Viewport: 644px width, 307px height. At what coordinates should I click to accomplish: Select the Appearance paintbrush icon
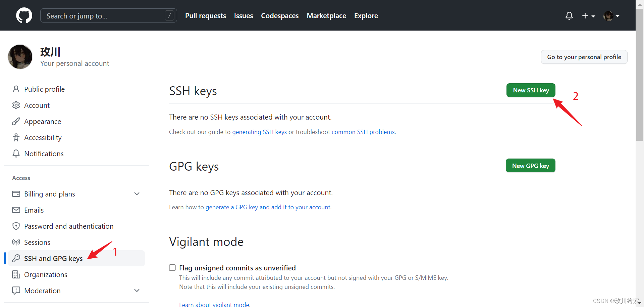click(x=16, y=121)
